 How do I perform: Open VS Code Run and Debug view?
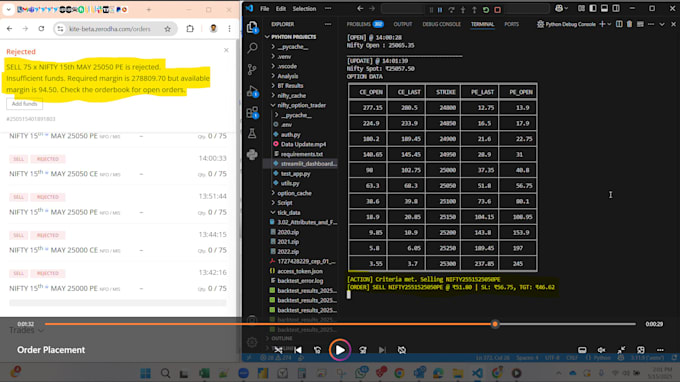(x=252, y=91)
